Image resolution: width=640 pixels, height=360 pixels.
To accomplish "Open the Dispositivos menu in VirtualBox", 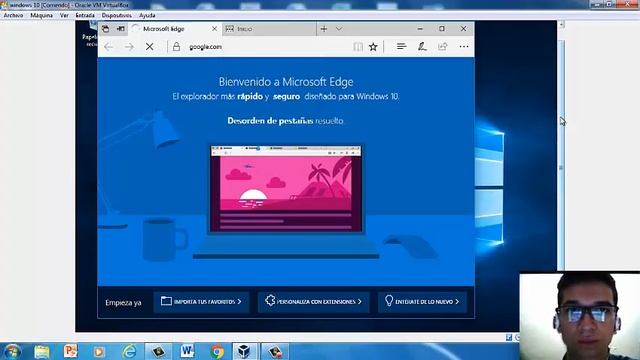I will [x=117, y=15].
